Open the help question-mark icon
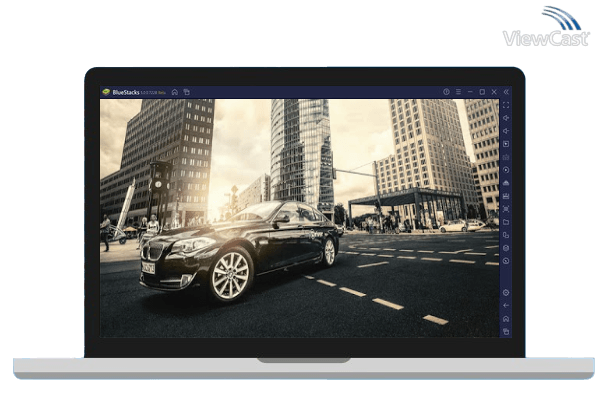The image size is (602, 414). coord(446,92)
